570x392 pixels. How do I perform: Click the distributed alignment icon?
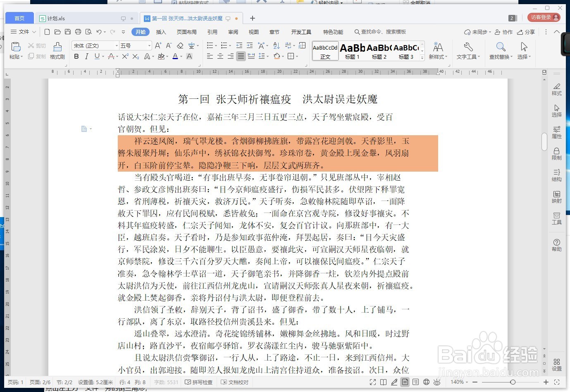[x=251, y=56]
